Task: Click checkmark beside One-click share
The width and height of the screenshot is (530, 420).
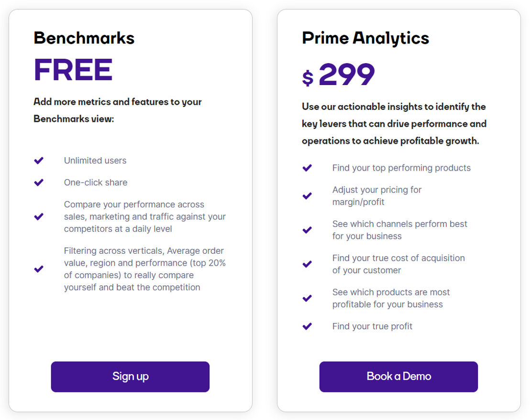Action: point(39,183)
